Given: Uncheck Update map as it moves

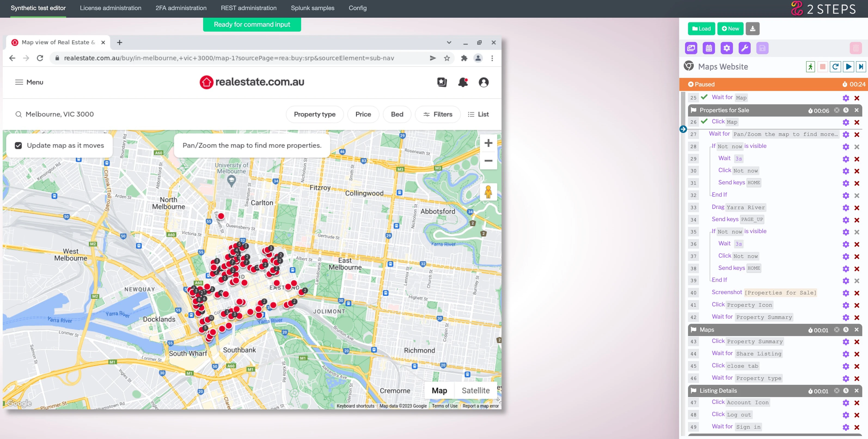Looking at the screenshot, I should point(18,145).
